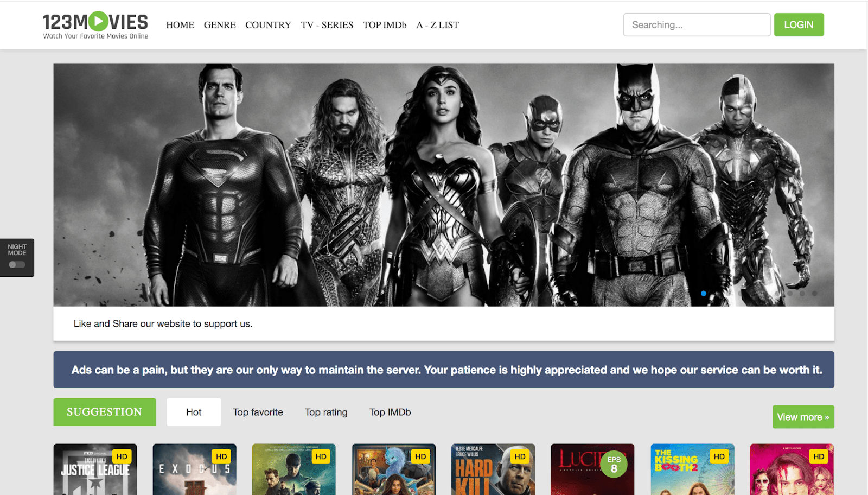
Task: Open the Exodus movie poster
Action: pos(195,469)
